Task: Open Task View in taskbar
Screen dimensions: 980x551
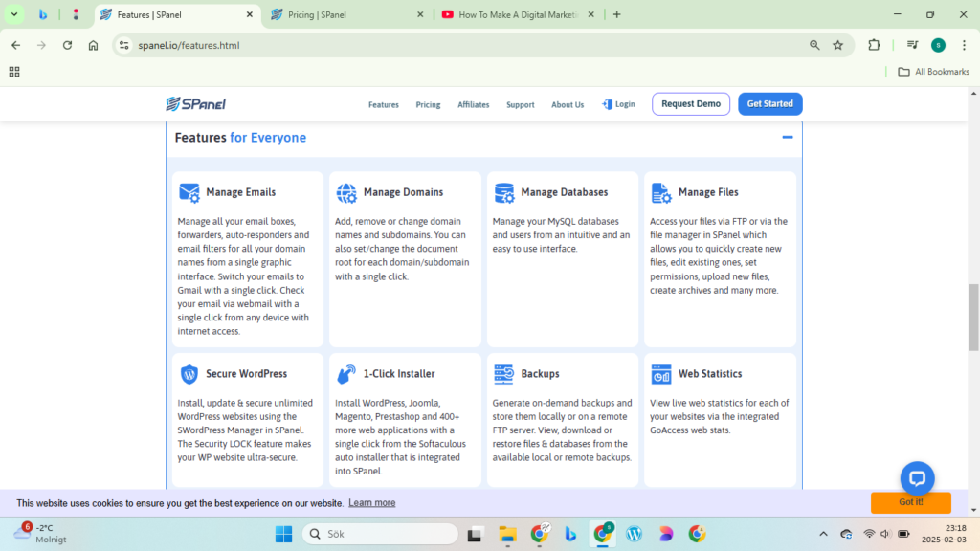Action: click(x=475, y=534)
